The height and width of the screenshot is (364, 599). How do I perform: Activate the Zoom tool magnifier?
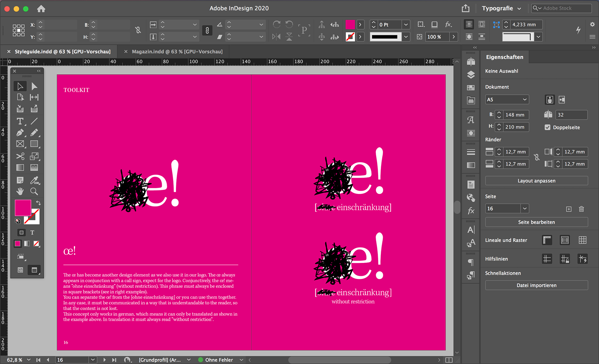coord(34,191)
